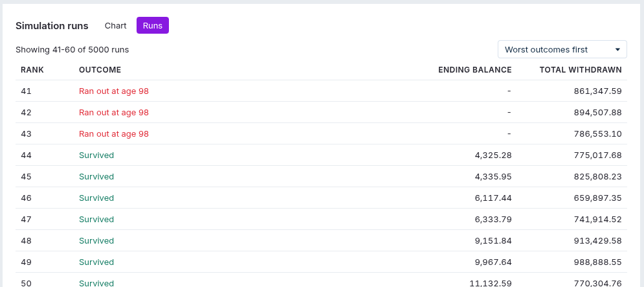Screen dimensions: 644x287
Task: Select the Runs tab
Action: [x=152, y=25]
